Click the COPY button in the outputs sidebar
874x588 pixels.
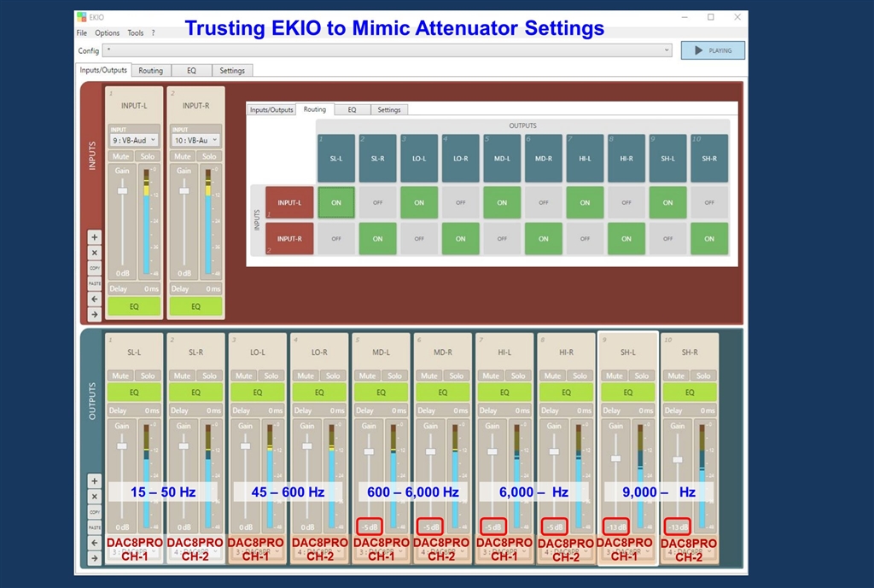(x=94, y=512)
